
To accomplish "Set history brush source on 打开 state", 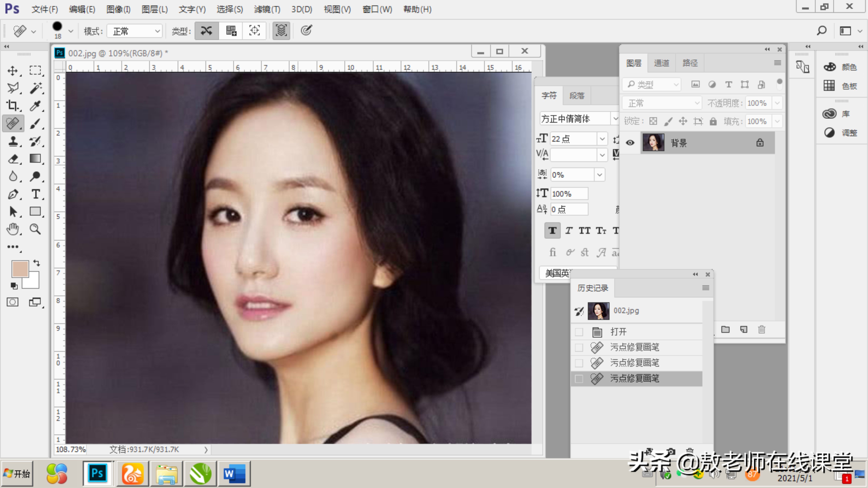I will click(x=579, y=332).
